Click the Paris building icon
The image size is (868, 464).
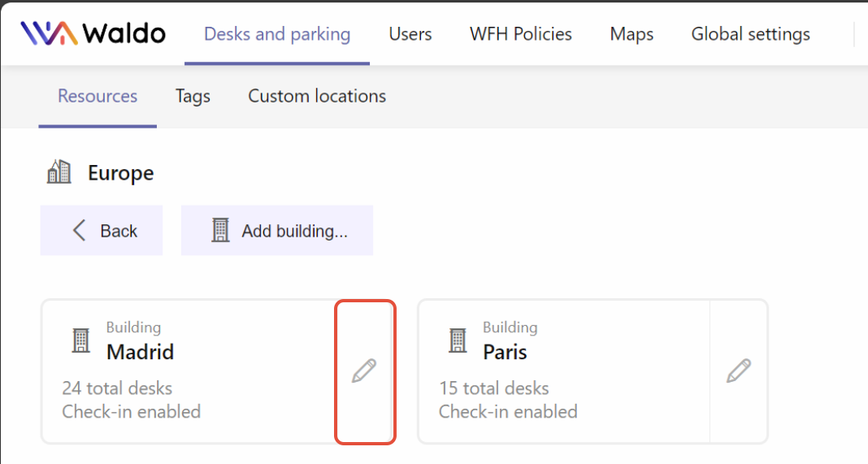[x=458, y=340]
